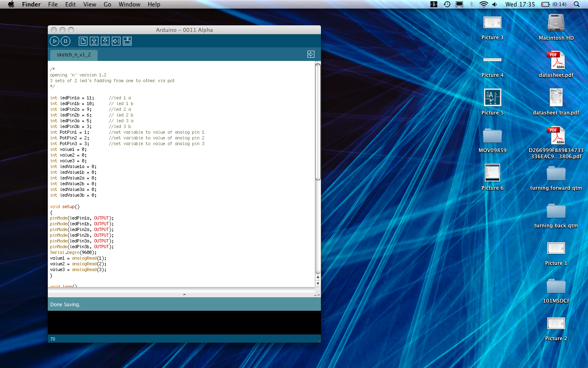Screen dimensions: 588x368
Task: Select the sketch_n_v1_2 tab
Action: [x=73, y=55]
